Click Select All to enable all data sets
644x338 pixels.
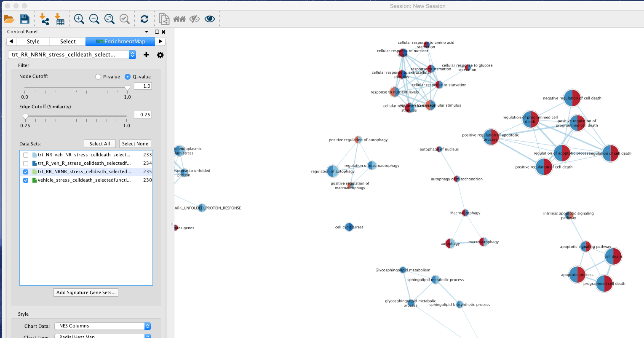[x=100, y=143]
